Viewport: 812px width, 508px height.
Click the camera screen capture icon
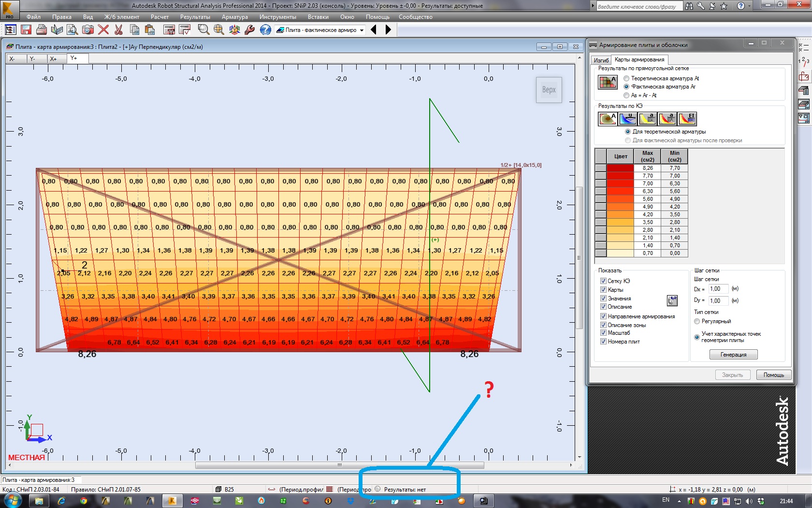pos(87,30)
